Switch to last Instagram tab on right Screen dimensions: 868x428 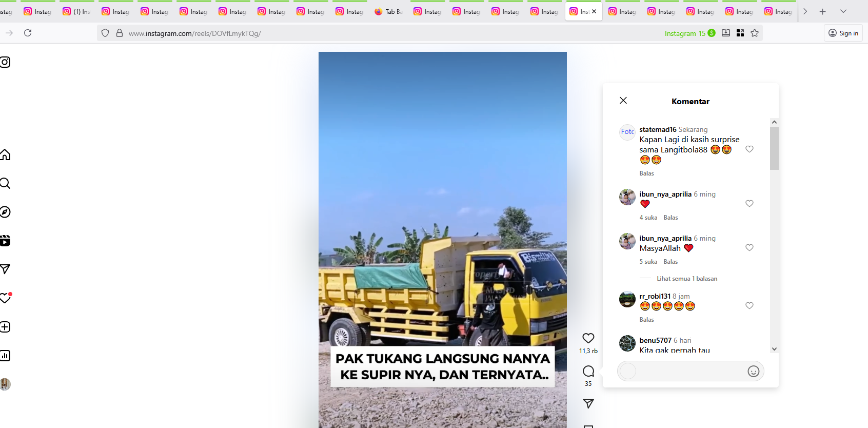[778, 11]
